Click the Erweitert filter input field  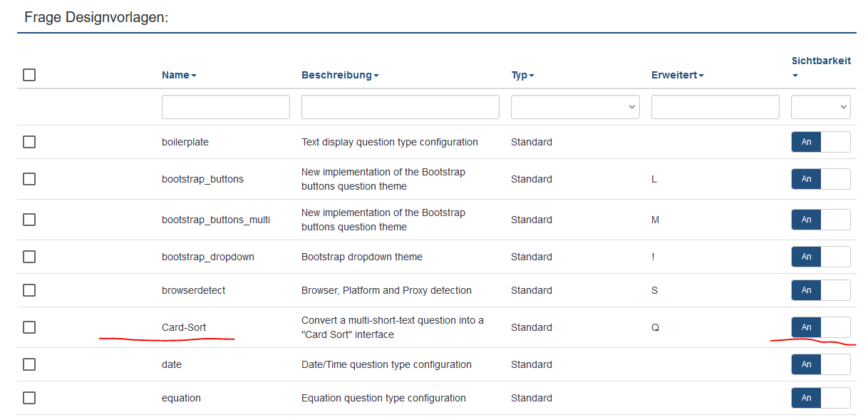(x=715, y=107)
